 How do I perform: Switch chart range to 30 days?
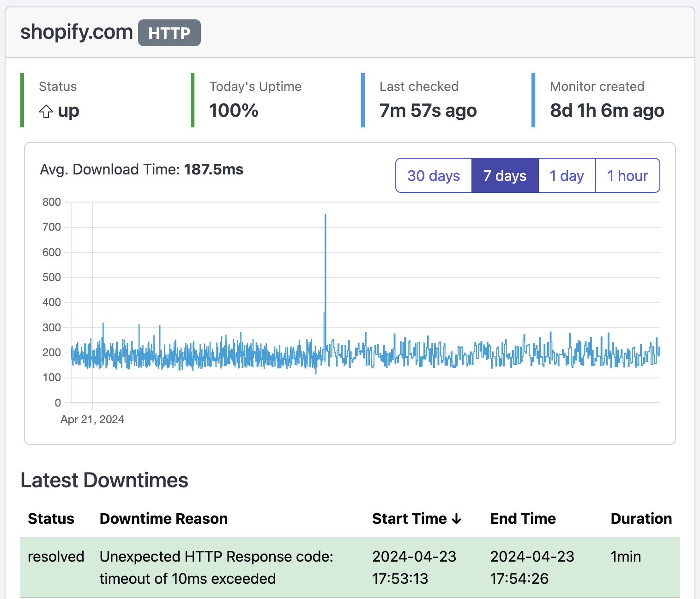point(434,175)
